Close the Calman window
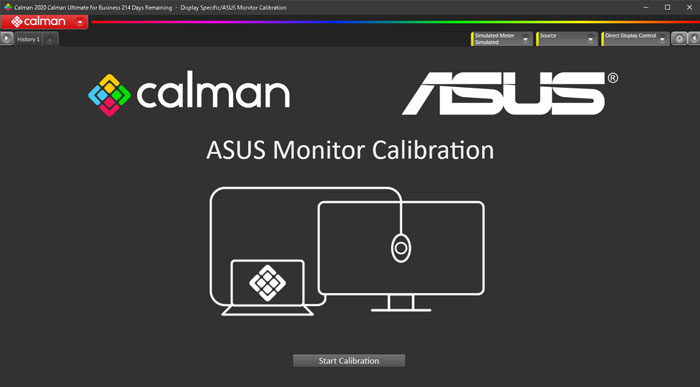 (689, 8)
